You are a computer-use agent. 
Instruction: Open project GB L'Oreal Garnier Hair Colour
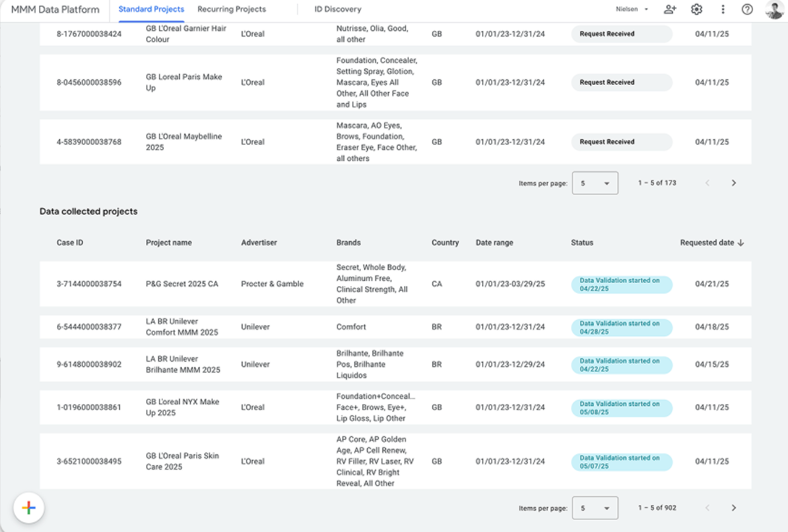pyautogui.click(x=186, y=34)
